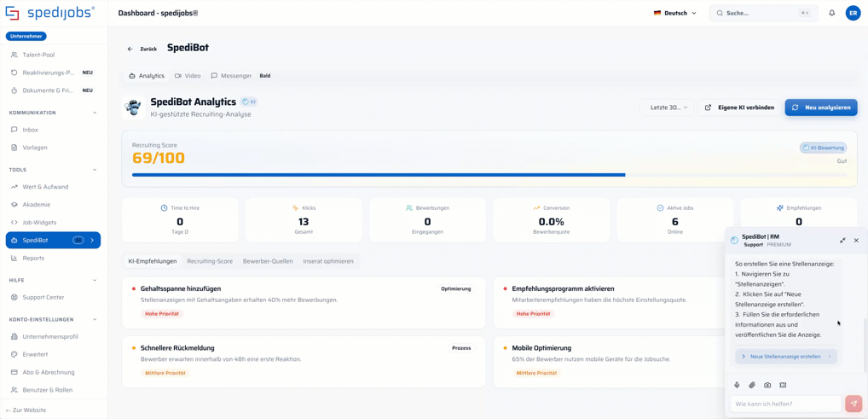Click the chat window scrollbar

865,345
